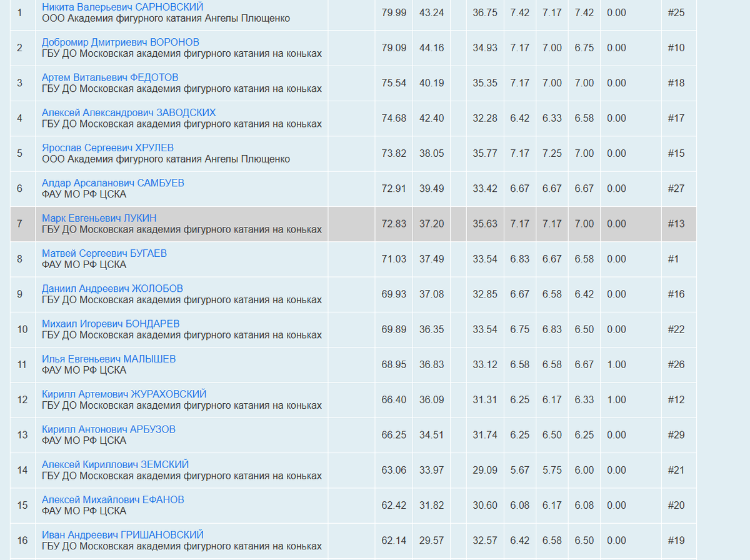750x560 pixels.
Task: Click total score 69.89
Action: [394, 329]
